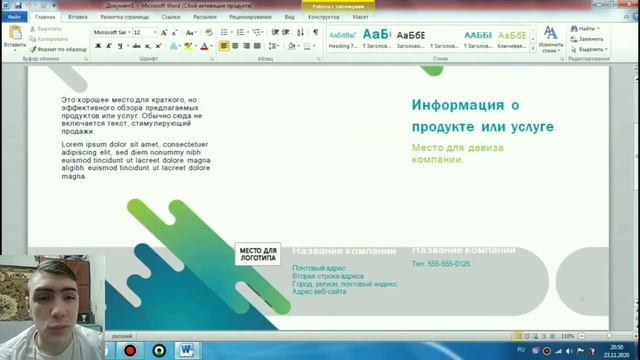640x360 pixels.
Task: Switch to Table Layout (Макет) tab
Action: point(360,17)
